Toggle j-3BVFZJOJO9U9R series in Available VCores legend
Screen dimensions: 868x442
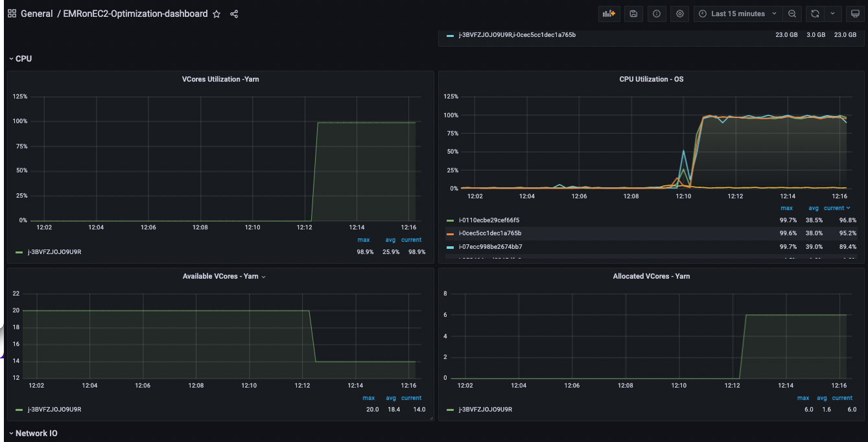coord(54,410)
